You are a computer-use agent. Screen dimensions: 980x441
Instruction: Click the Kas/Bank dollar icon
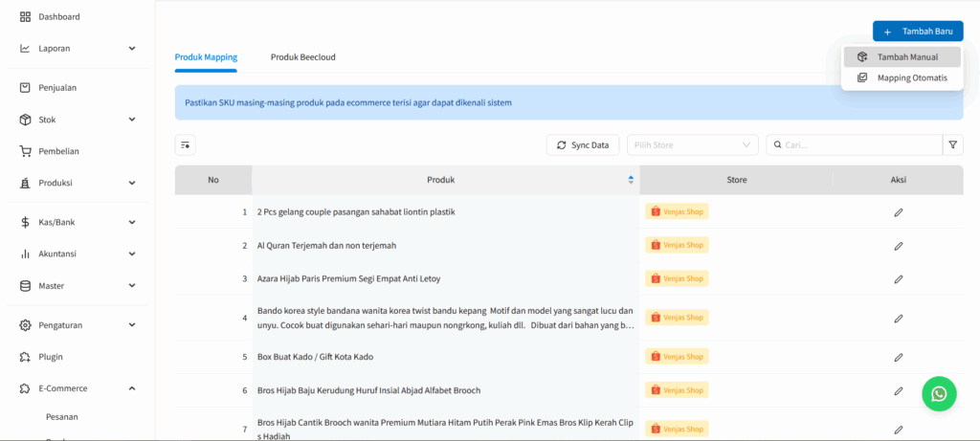click(25, 222)
